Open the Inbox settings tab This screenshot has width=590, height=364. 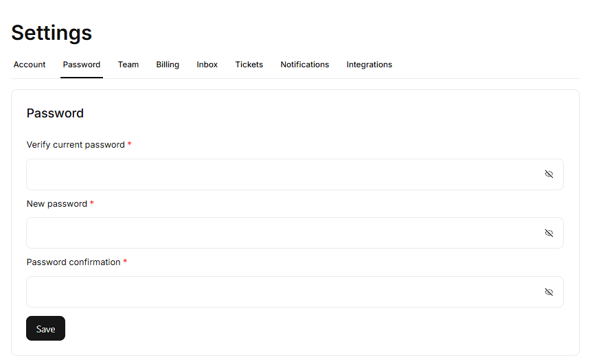click(x=207, y=65)
